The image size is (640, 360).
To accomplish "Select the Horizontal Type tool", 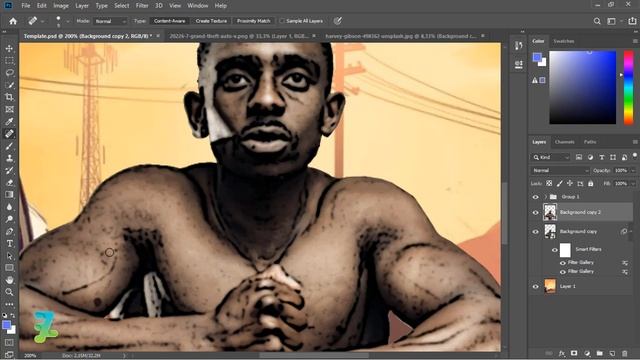I will point(9,244).
